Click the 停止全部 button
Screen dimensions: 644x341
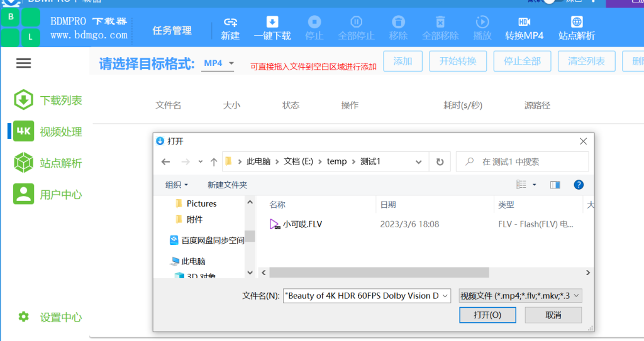pos(522,61)
